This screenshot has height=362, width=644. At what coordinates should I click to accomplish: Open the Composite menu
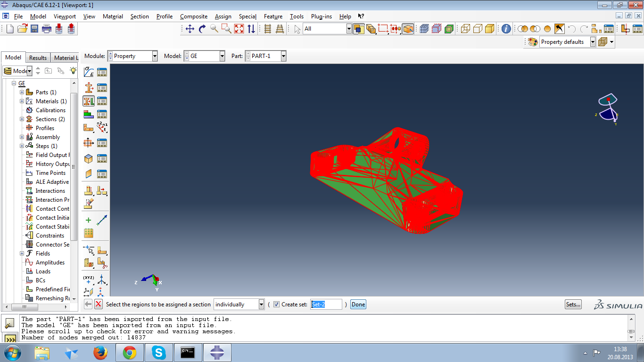coord(193,16)
